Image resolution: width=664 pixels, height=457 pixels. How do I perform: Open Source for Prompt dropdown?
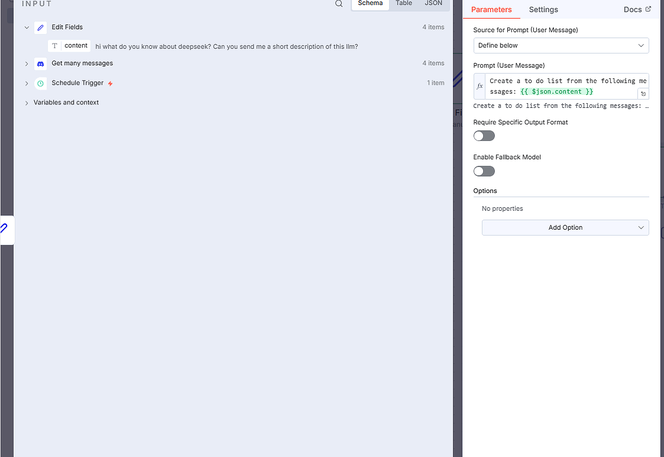click(x=560, y=45)
